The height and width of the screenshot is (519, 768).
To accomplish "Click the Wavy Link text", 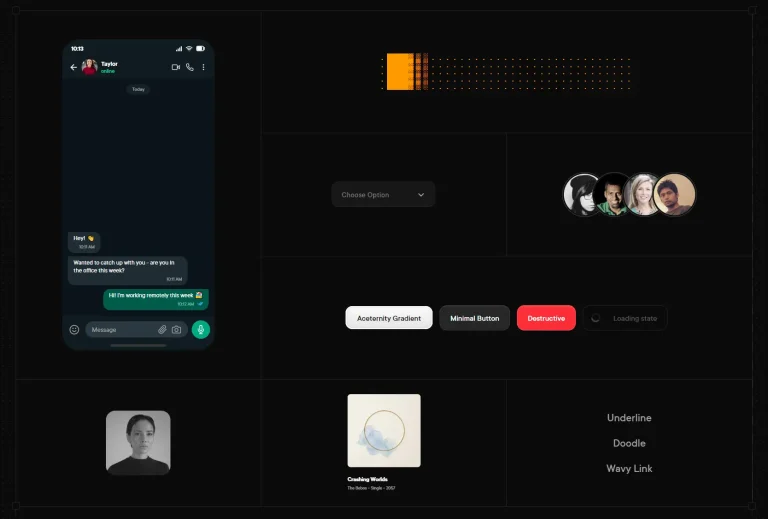I will pos(629,469).
